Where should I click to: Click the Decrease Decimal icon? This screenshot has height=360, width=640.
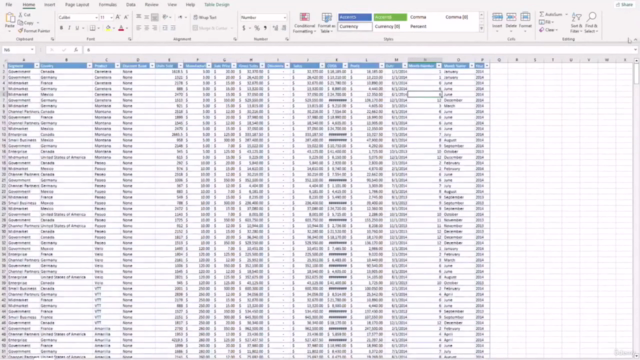point(284,28)
